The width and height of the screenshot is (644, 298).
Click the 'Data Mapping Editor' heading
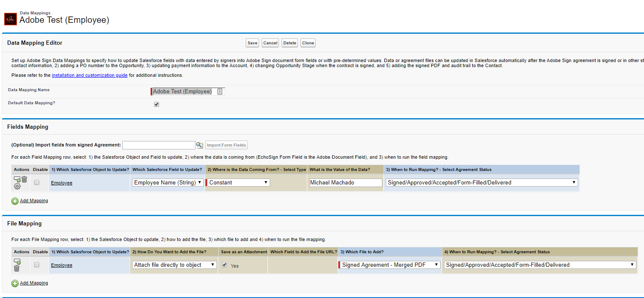(35, 43)
